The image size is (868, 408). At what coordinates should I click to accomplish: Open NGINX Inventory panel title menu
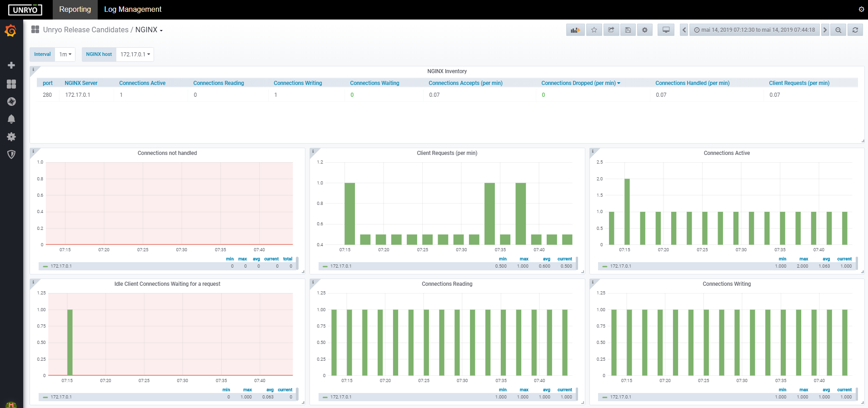pos(447,71)
